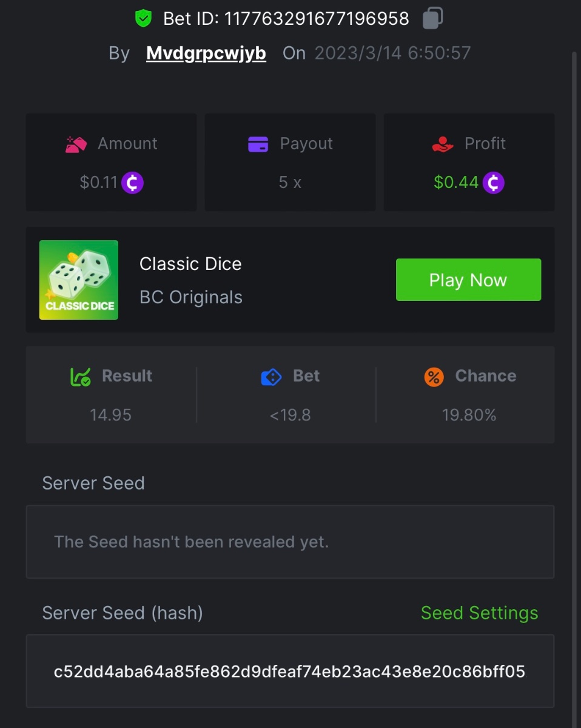This screenshot has height=728, width=581.
Task: Click the currency coin beside $0.44 profit
Action: 493,183
